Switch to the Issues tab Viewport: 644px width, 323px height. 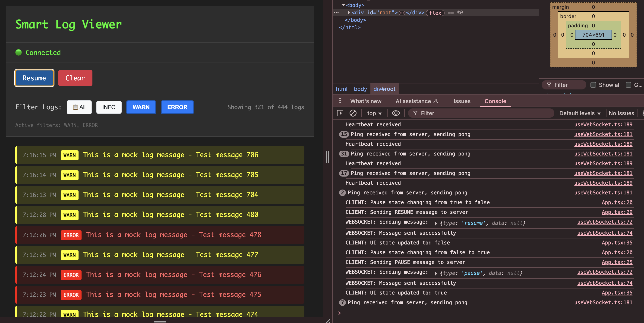[x=462, y=101]
